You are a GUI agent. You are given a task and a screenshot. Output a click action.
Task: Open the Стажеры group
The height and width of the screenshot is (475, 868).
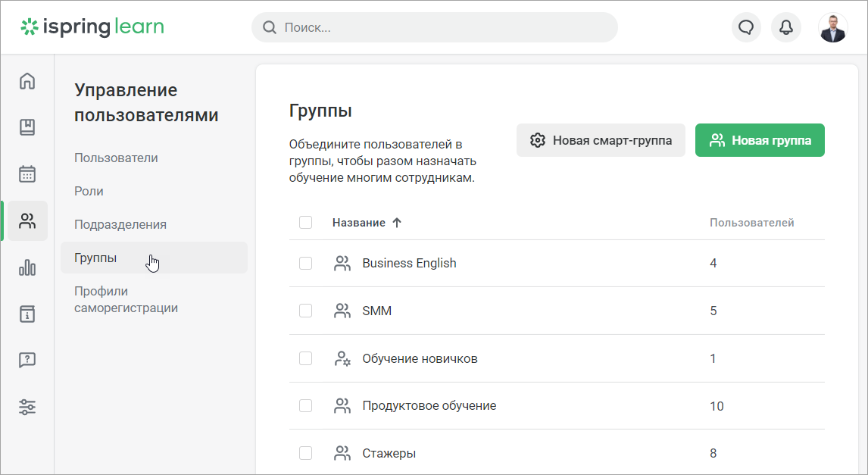coord(389,453)
